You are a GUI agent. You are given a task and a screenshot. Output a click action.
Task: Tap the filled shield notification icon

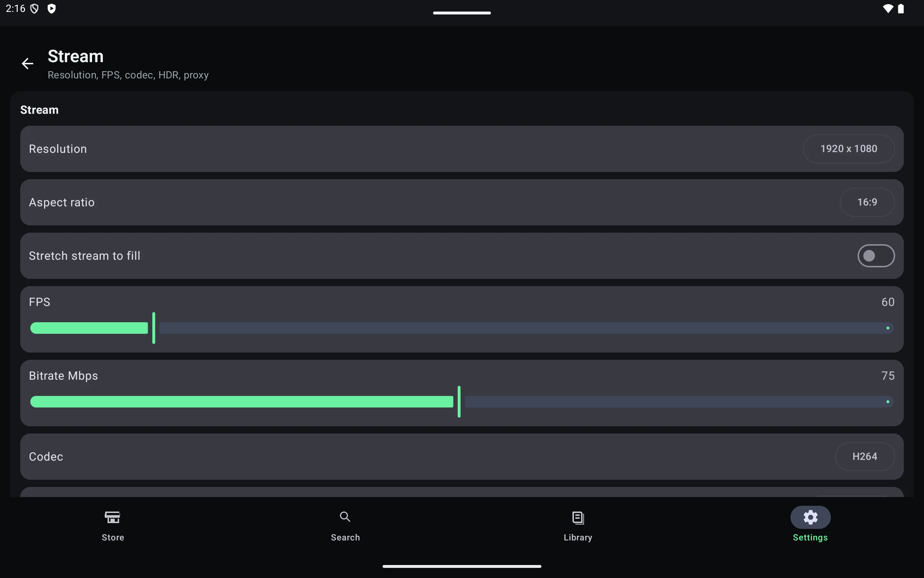click(x=52, y=8)
